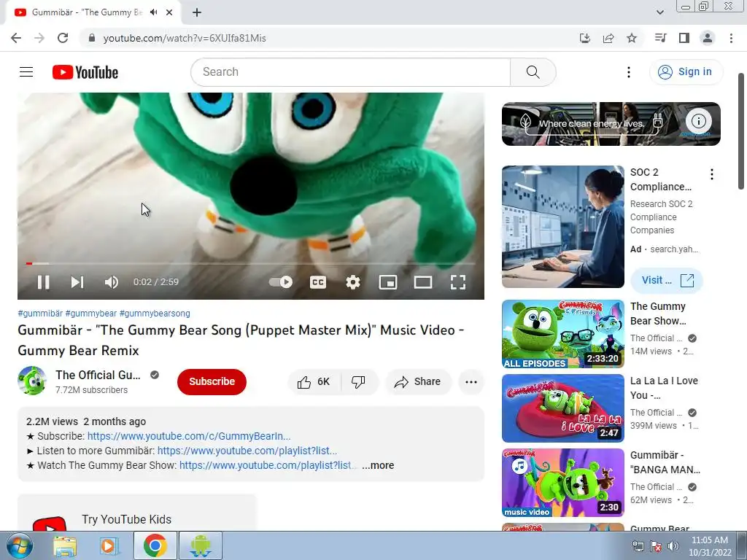The image size is (747, 560).
Task: Open the #gummybearsong hashtag
Action: 155,314
